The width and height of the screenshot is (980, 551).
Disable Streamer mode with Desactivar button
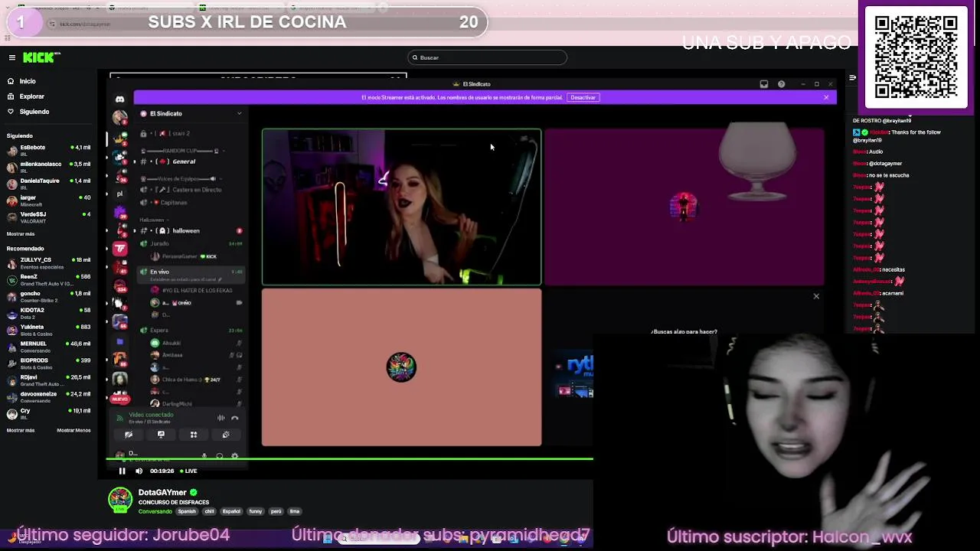pos(583,97)
